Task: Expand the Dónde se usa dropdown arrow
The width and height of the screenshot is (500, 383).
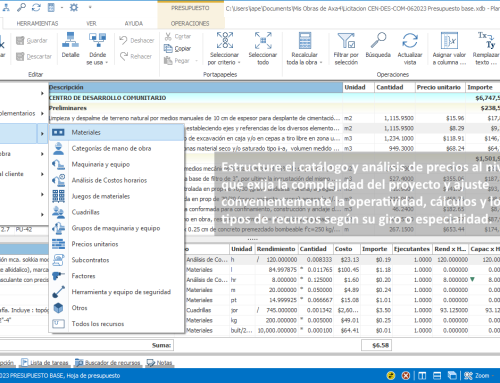Action: pyautogui.click(x=107, y=63)
